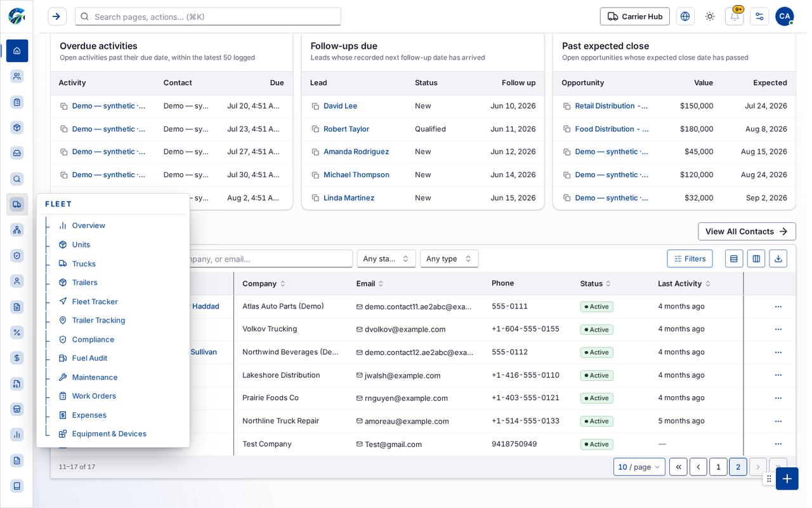
Task: Open the 10 / page size dropdown
Action: point(639,467)
